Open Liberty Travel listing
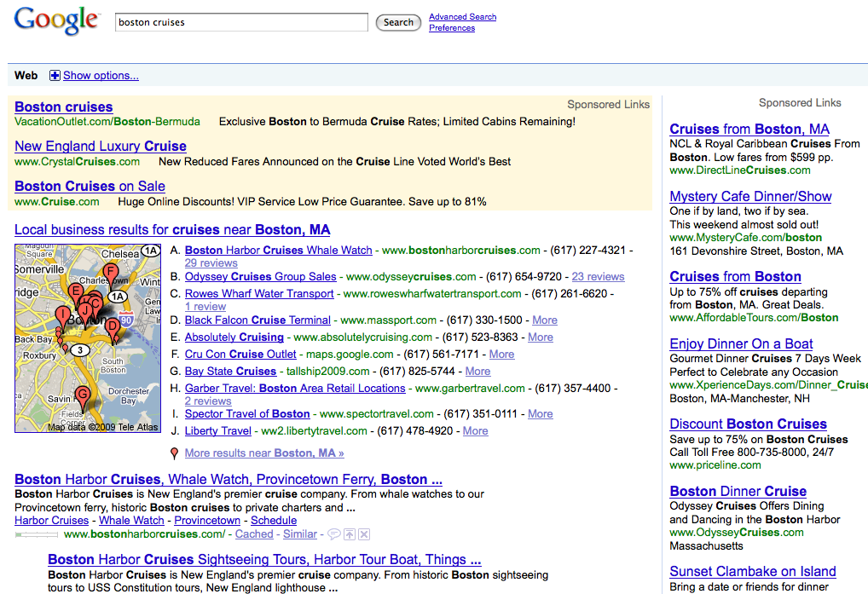Image resolution: width=868 pixels, height=594 pixels. (218, 431)
